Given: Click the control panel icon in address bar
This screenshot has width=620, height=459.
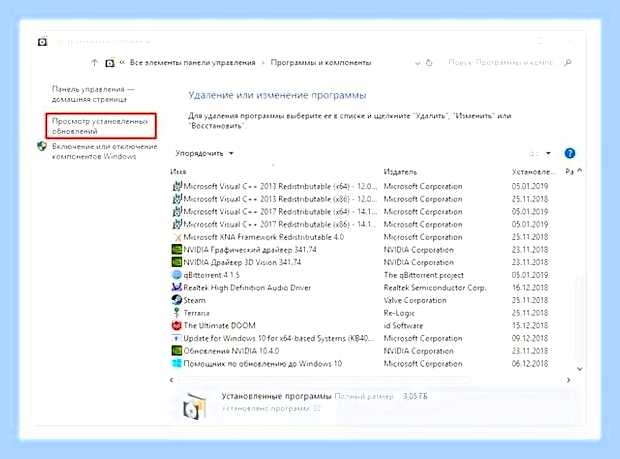Looking at the screenshot, I should tap(110, 63).
